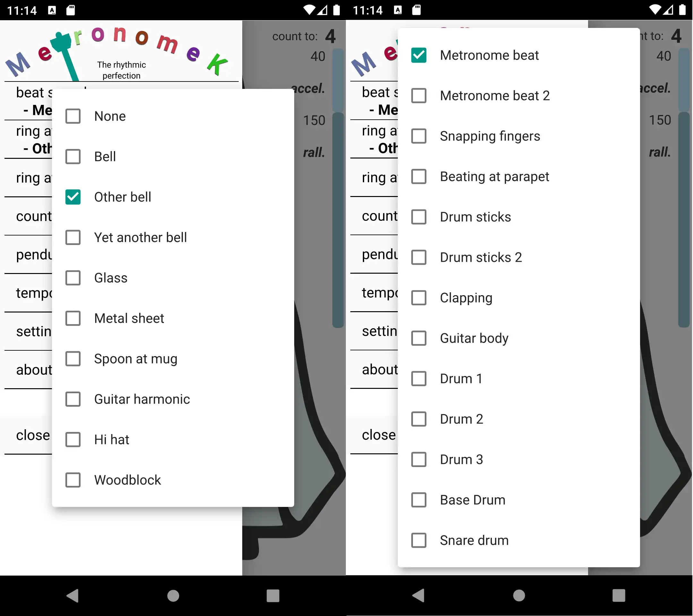Select Snare drum sound option
This screenshot has height=616, width=693.
click(x=418, y=539)
